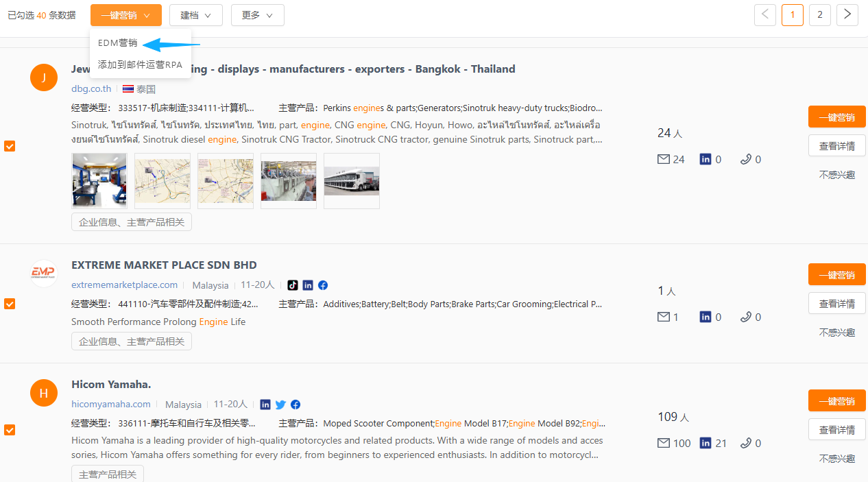Visit the extrememarketplace.com link
Screen dimensions: 868x482
tap(124, 285)
